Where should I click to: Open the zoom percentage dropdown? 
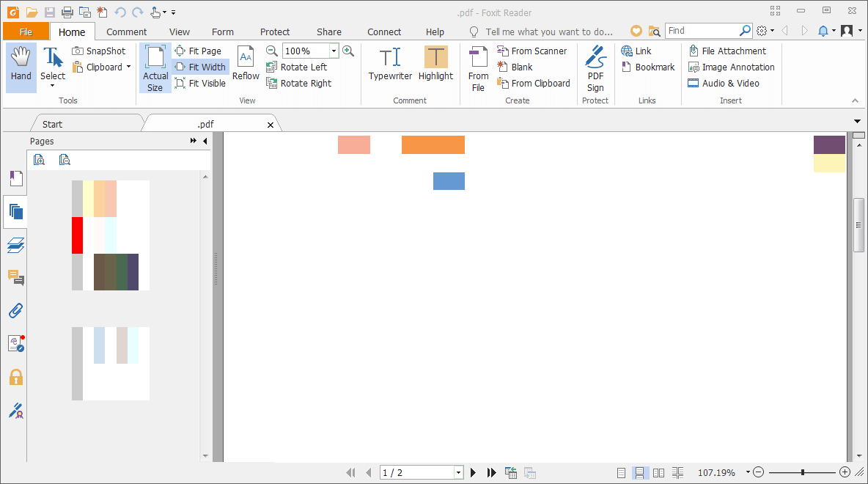click(334, 51)
